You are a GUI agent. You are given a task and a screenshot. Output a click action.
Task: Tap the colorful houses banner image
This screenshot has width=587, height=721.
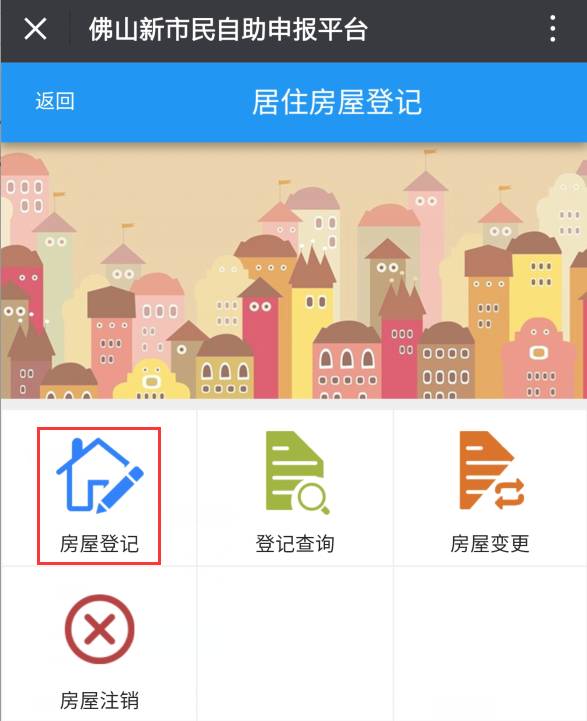point(293,270)
